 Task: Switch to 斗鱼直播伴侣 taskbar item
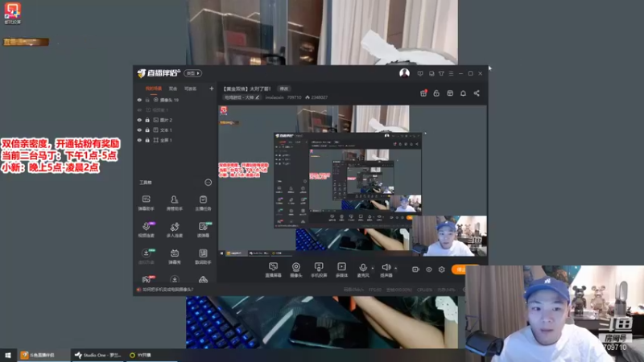pyautogui.click(x=43, y=355)
